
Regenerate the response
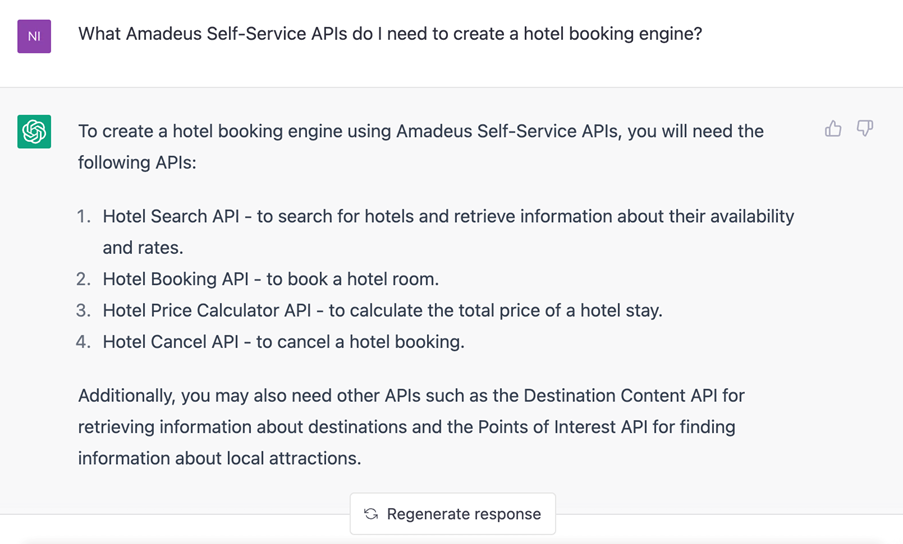click(453, 513)
